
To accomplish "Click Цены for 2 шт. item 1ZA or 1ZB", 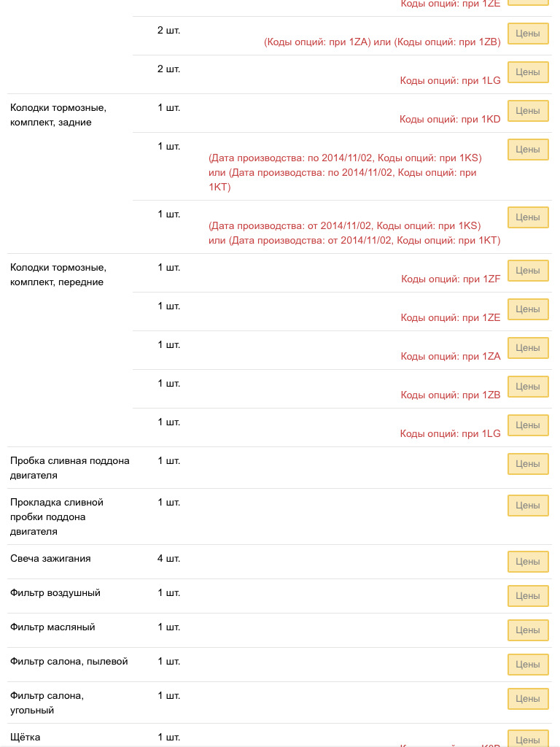I will (x=528, y=34).
